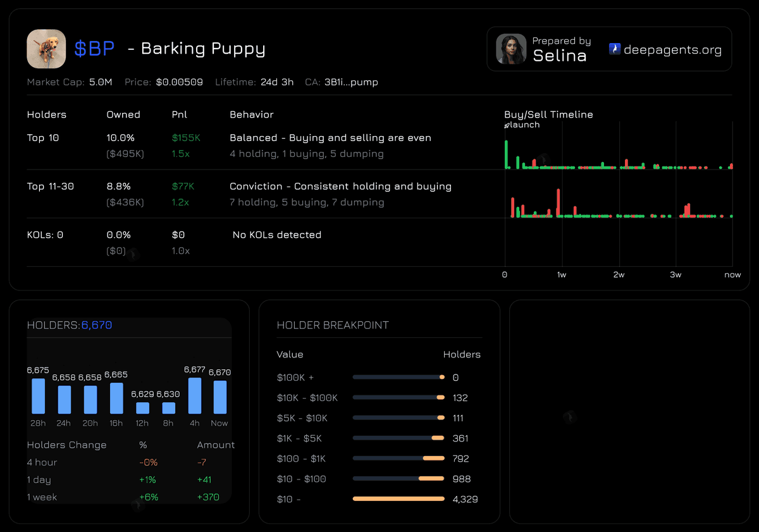Click the 10.0% owned value
This screenshot has height=532, width=759.
click(120, 138)
